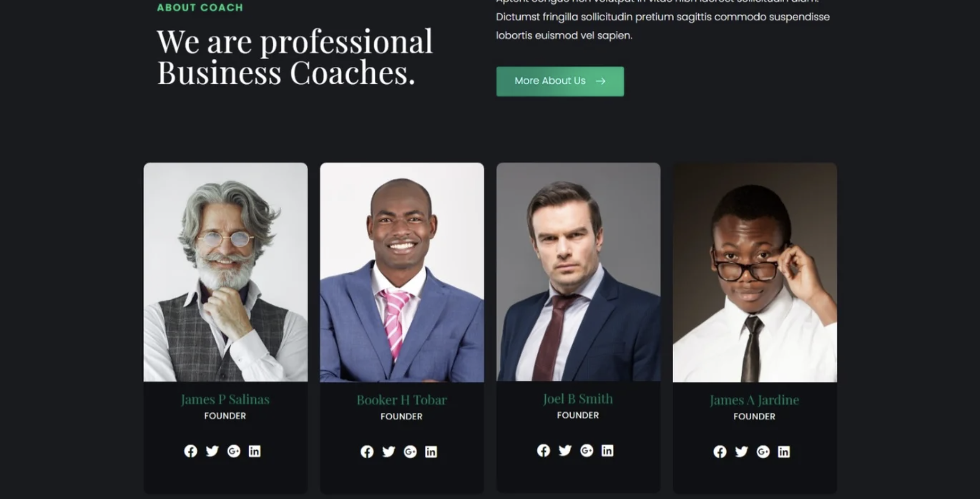
Task: Visit Booker H Tobar's Twitter icon
Action: click(388, 452)
